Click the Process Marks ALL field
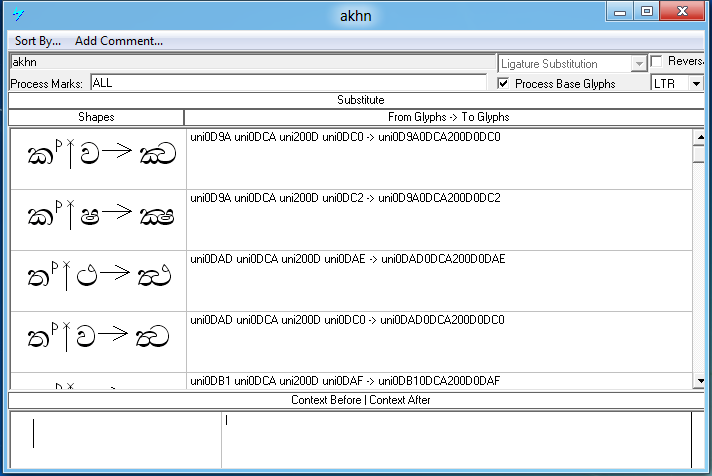 click(288, 83)
